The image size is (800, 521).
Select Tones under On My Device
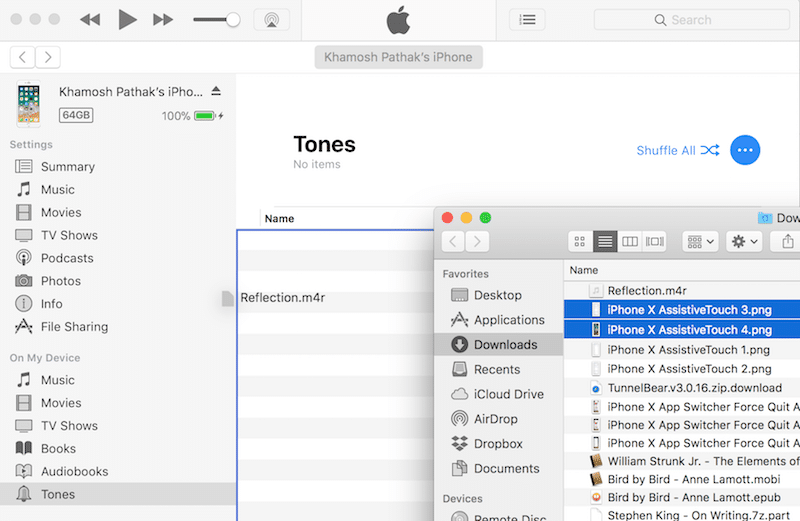pos(57,494)
